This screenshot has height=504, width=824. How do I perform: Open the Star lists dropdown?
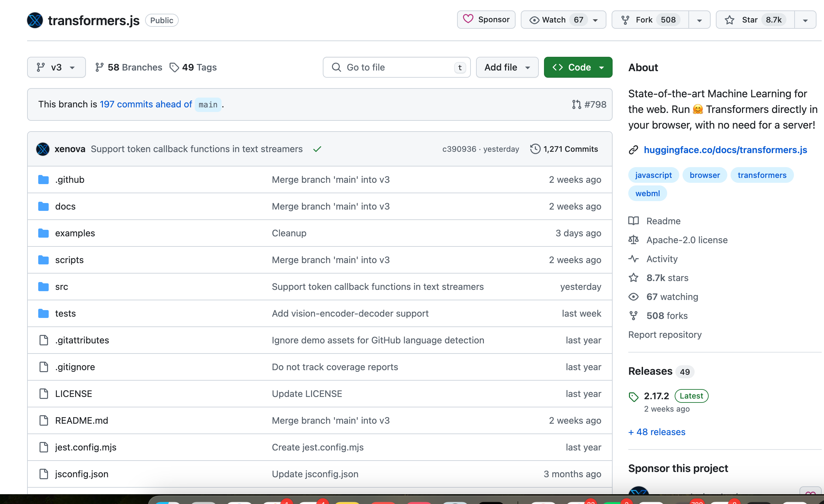point(805,20)
